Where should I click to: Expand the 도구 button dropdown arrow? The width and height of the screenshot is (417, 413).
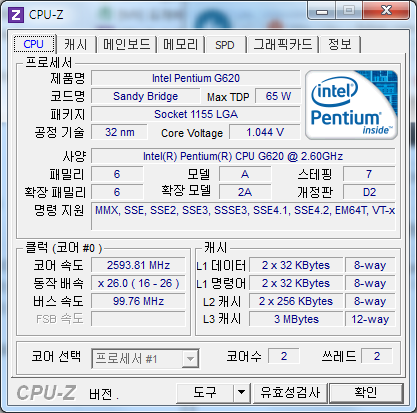[241, 392]
